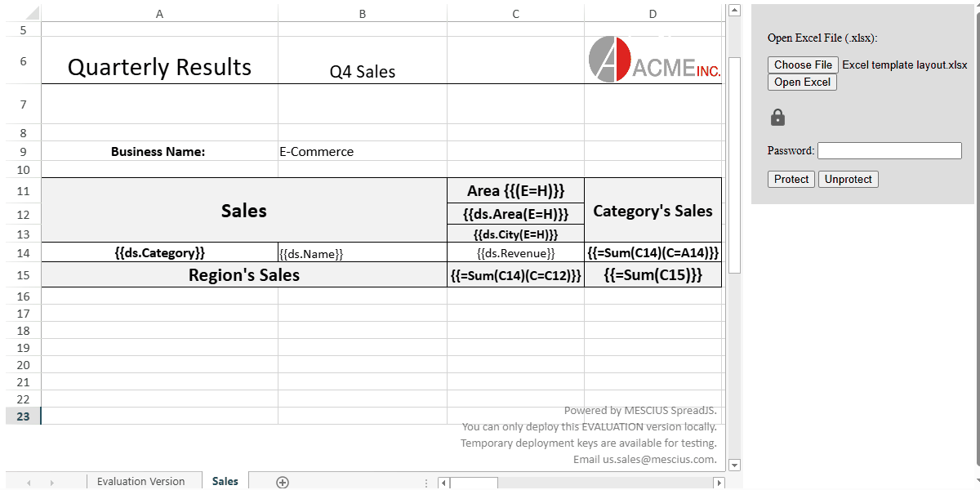Select the {{ds.Category}} cell
The height and width of the screenshot is (490, 980).
[x=159, y=252]
